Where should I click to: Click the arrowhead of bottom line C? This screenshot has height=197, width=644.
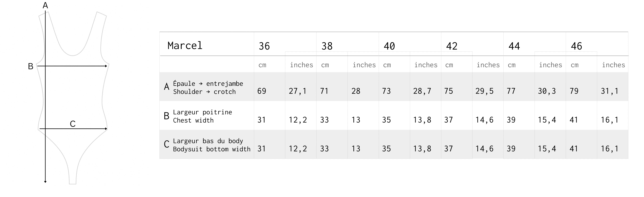[106, 129]
